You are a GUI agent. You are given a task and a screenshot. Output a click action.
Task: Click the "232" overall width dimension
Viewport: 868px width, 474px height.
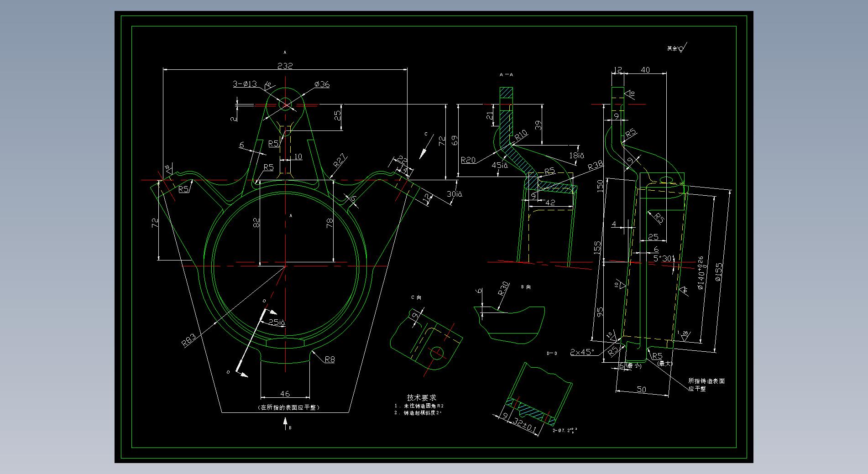click(x=285, y=66)
